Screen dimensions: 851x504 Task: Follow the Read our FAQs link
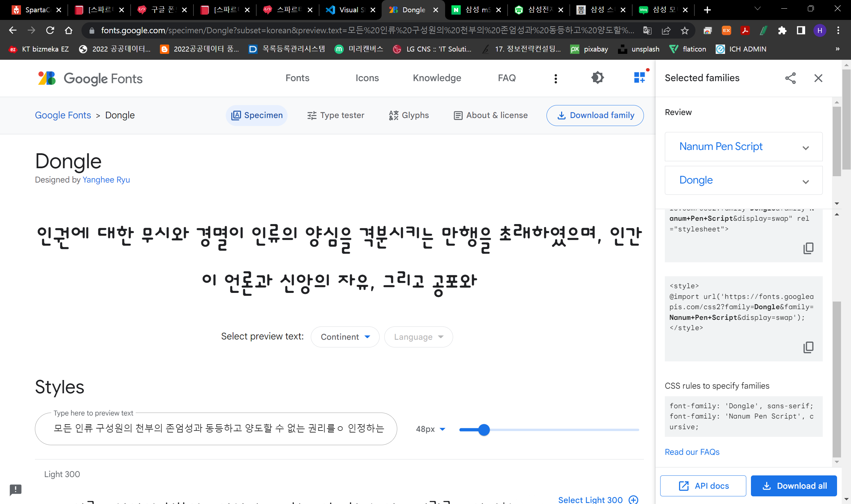point(692,452)
